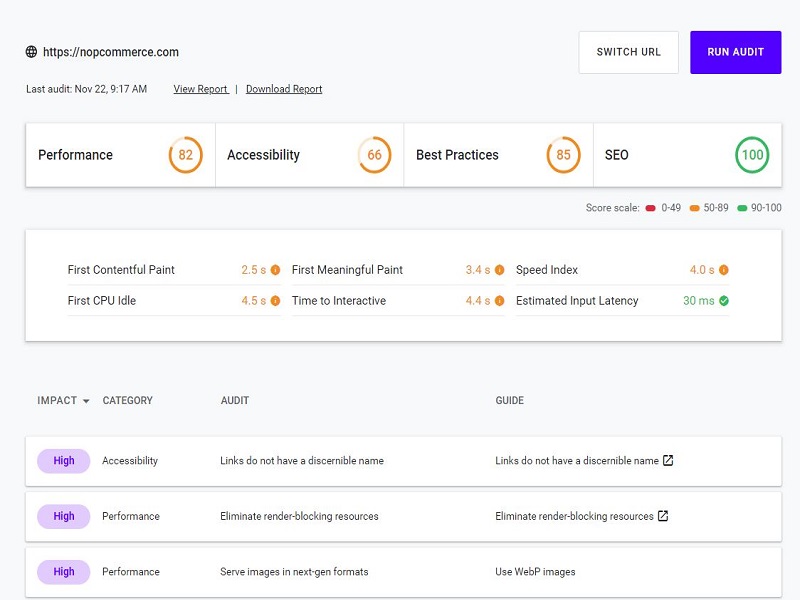This screenshot has height=600, width=800.
Task: Click the '4.0 s' value
Action: [x=702, y=270]
